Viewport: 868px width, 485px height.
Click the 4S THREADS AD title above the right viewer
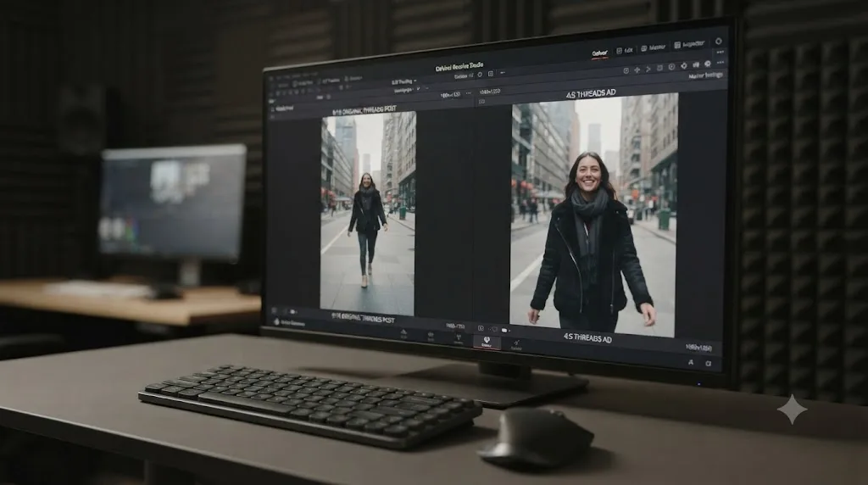click(591, 94)
